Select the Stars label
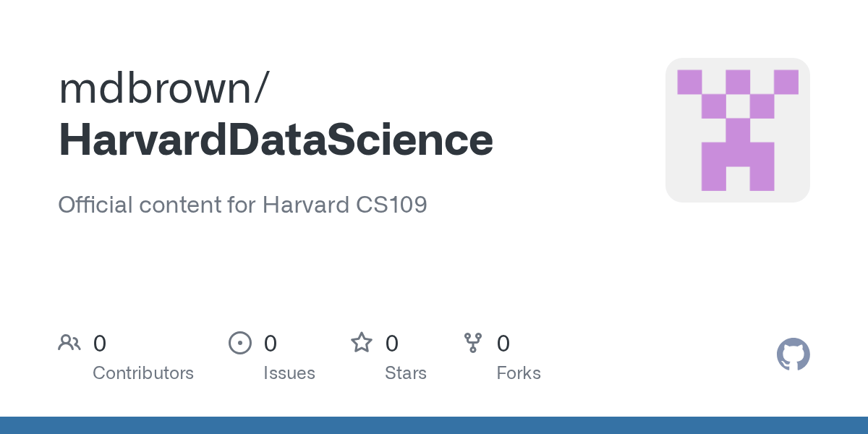Screen dimensions: 868x434 [x=406, y=373]
